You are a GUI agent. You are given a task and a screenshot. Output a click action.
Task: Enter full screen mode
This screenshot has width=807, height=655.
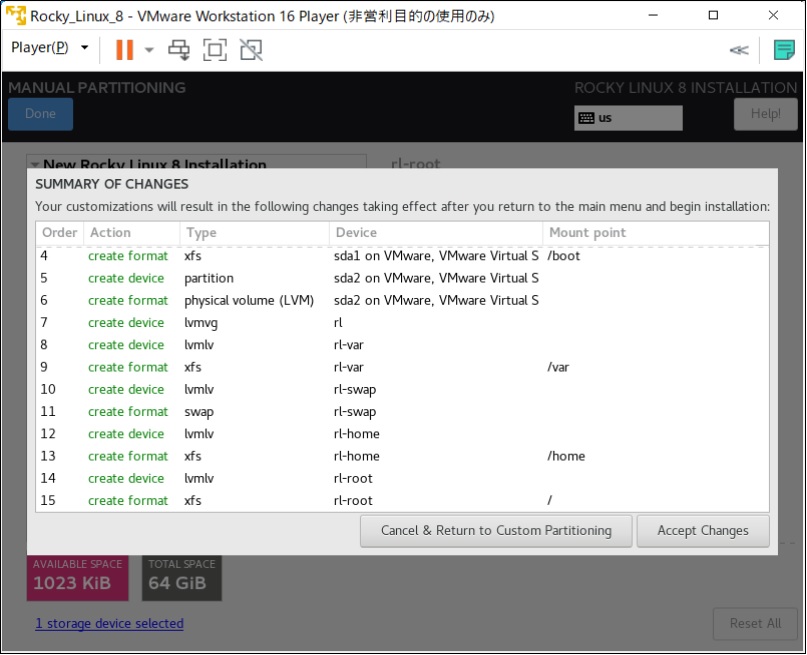pyautogui.click(x=215, y=49)
